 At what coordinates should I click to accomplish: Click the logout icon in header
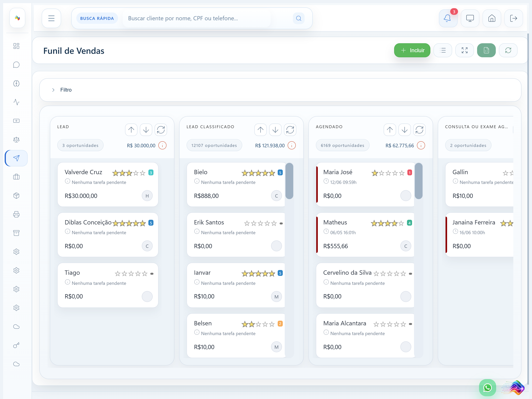click(514, 18)
